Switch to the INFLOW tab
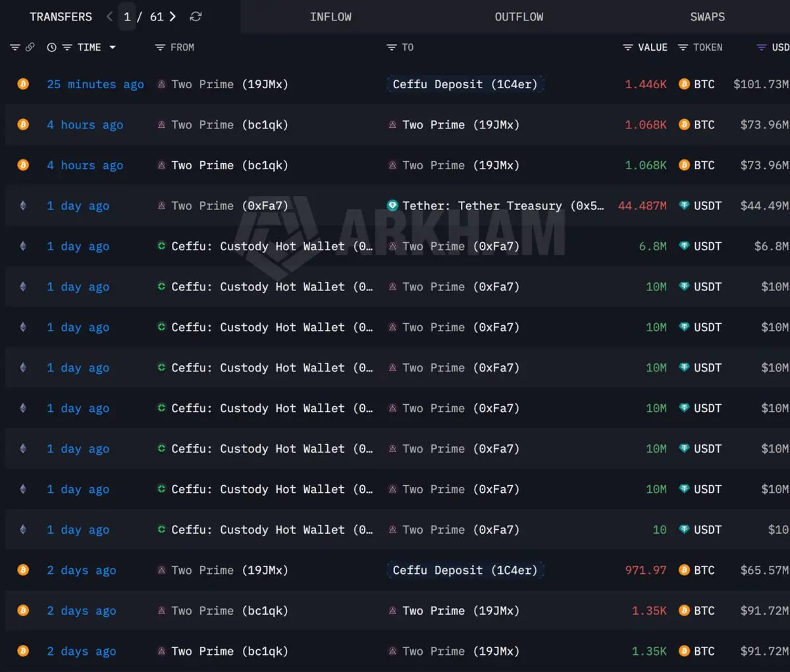The width and height of the screenshot is (790, 672). click(330, 16)
